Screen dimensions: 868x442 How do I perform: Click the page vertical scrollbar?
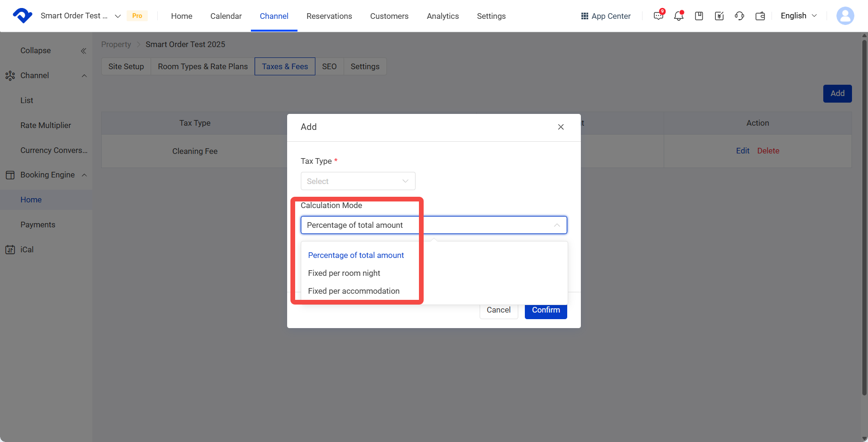pos(864,217)
